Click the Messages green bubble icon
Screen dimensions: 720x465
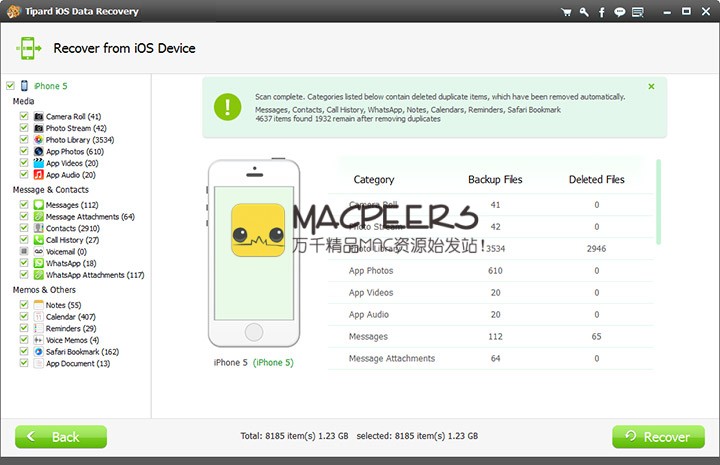tap(39, 205)
